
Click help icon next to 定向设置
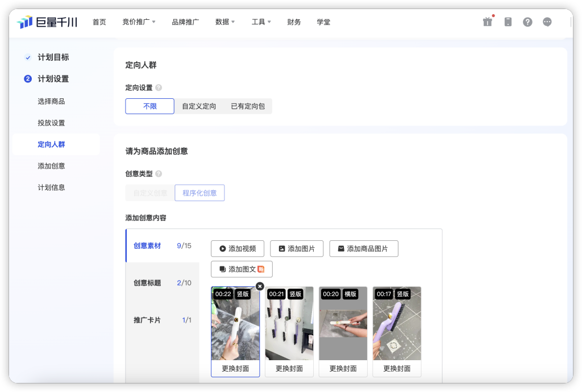[159, 88]
